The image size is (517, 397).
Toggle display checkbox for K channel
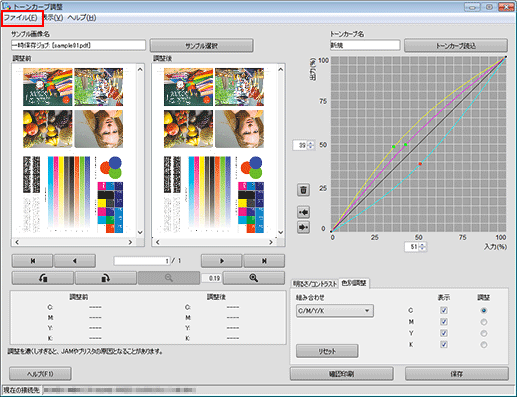click(444, 344)
